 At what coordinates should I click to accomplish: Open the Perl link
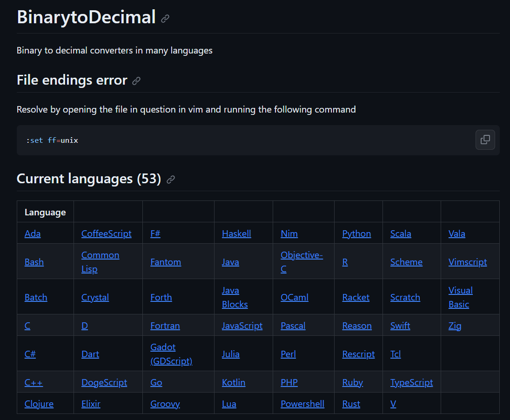[288, 354]
